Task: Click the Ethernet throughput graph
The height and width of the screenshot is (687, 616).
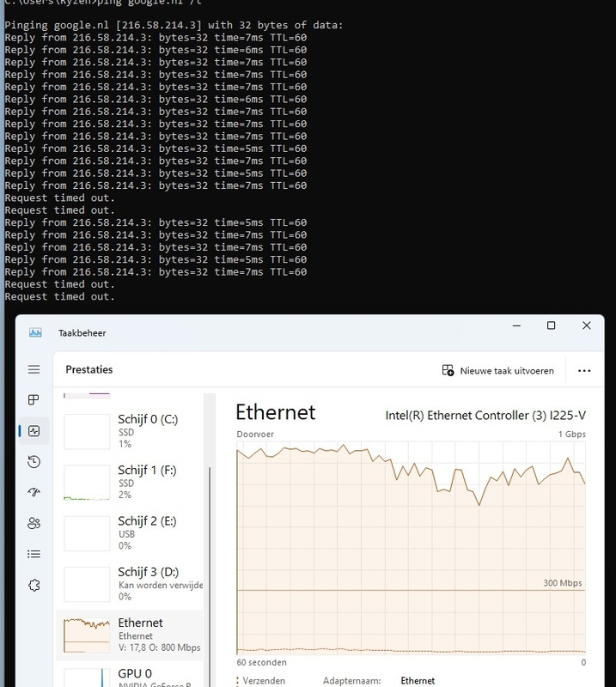Action: [411, 548]
